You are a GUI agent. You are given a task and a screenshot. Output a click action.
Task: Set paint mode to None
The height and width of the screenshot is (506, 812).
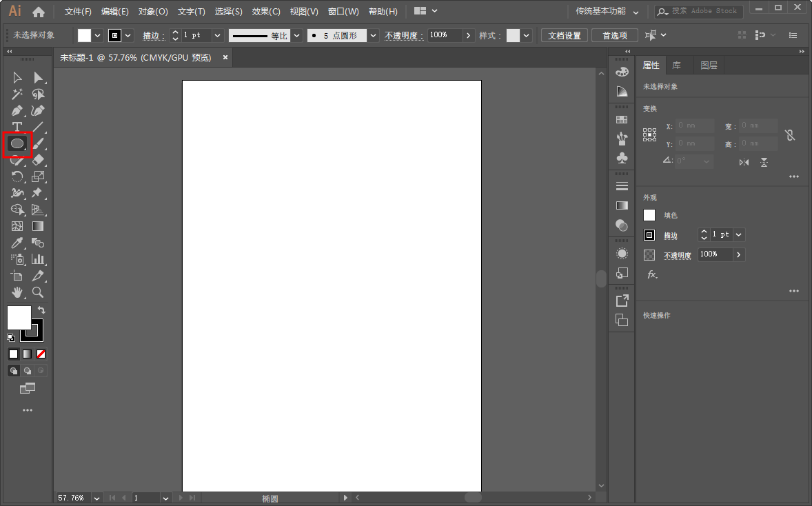click(41, 354)
